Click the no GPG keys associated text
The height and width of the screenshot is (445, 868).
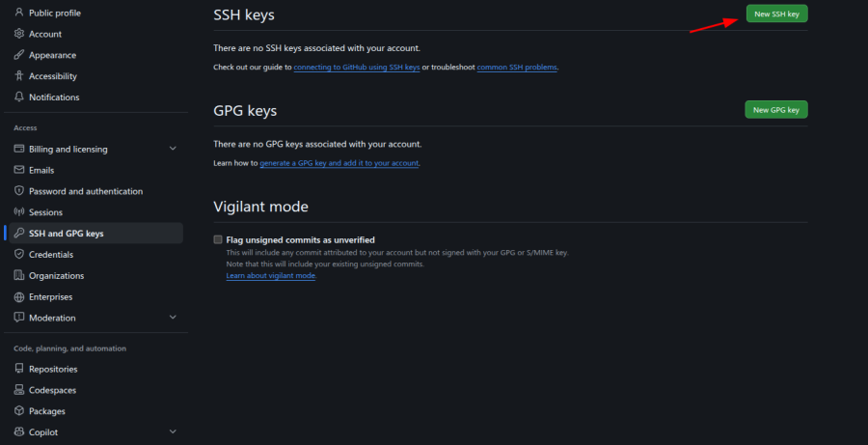317,144
